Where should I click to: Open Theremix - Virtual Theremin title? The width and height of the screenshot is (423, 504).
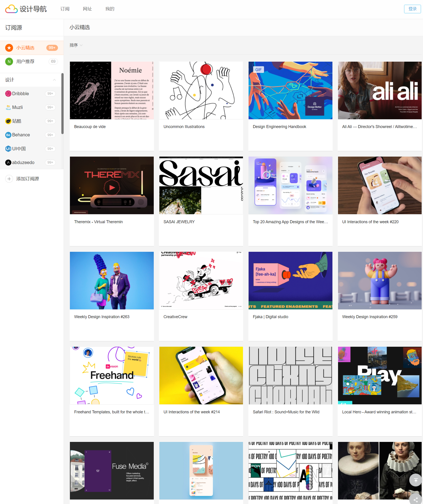pyautogui.click(x=98, y=222)
